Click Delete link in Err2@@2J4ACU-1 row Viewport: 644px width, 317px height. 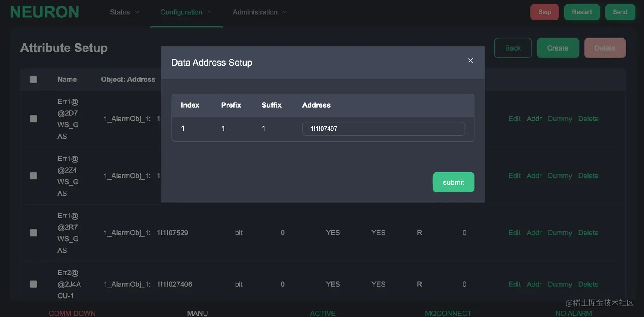click(x=588, y=284)
